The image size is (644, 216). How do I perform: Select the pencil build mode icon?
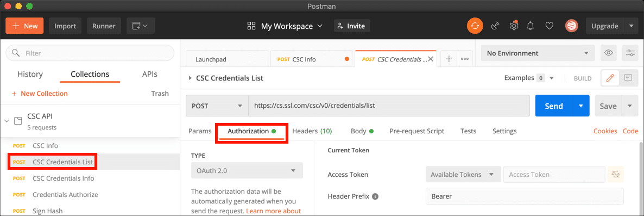point(610,78)
